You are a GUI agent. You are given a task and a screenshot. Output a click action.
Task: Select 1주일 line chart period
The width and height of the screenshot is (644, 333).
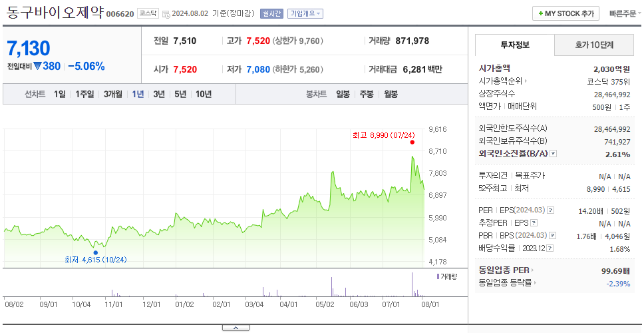coord(84,94)
